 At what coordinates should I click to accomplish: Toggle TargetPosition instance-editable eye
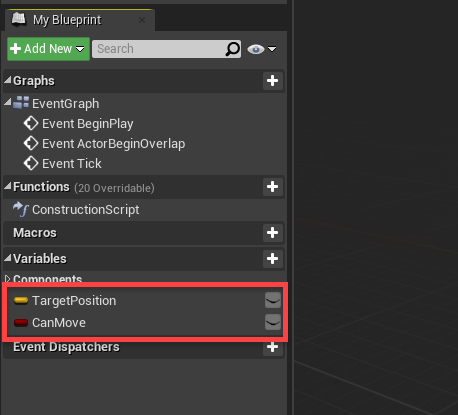(x=273, y=301)
